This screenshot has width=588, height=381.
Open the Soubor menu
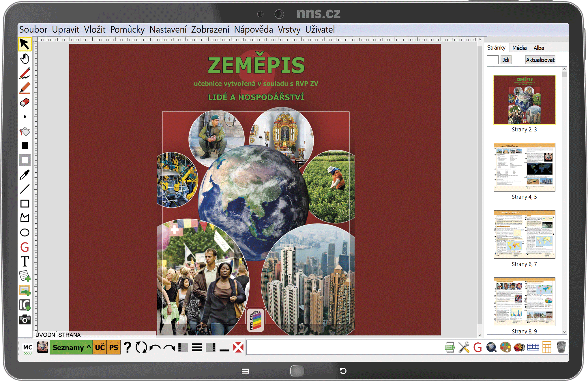(33, 29)
